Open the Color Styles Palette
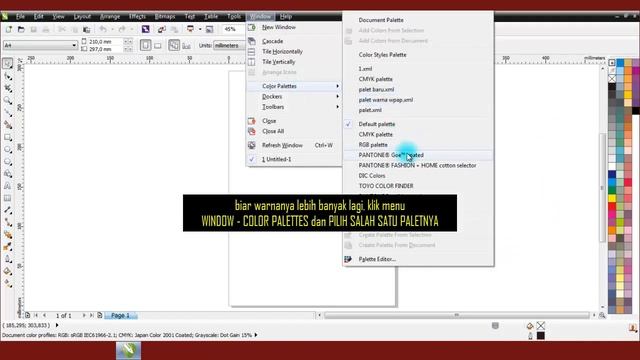This screenshot has width=640, height=360. 418,55
